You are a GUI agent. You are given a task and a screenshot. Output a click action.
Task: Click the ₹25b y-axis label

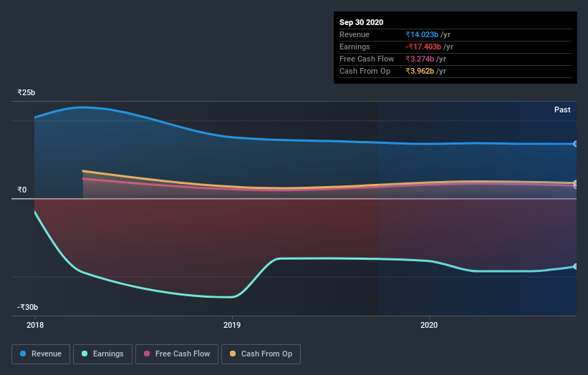tap(26, 92)
